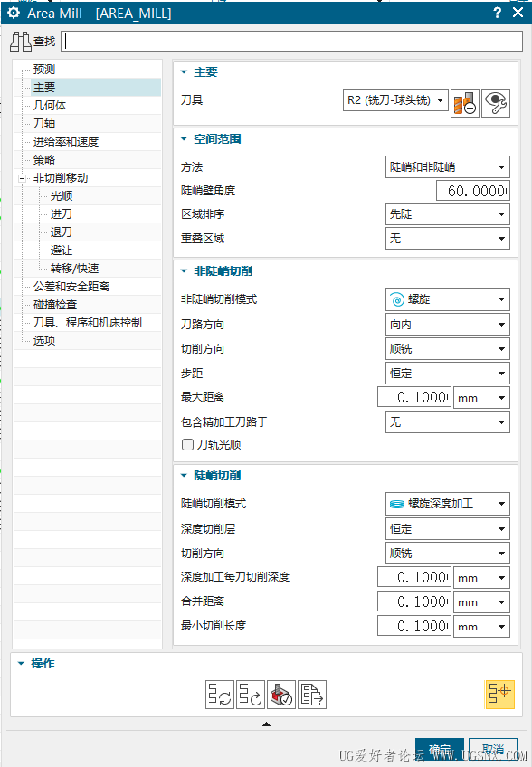Click the 合并距离 value field
Image resolution: width=532 pixels, height=767 pixels.
point(414,602)
